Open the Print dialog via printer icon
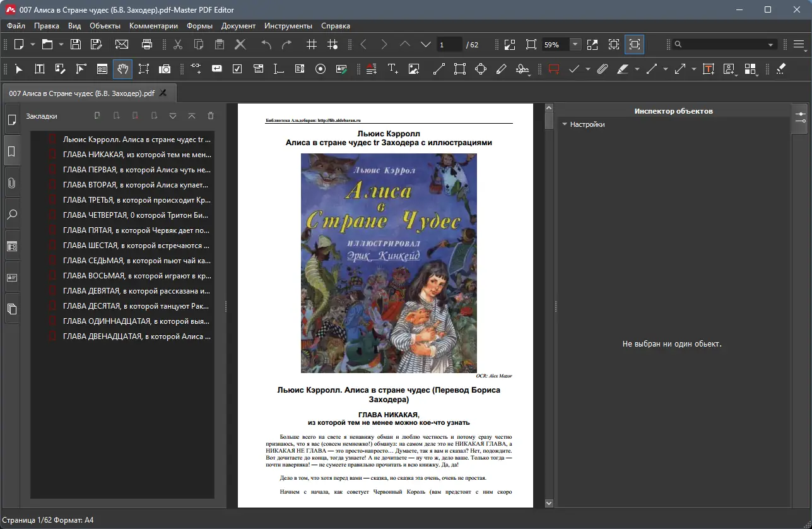Screen dimensions: 812x529 point(147,44)
